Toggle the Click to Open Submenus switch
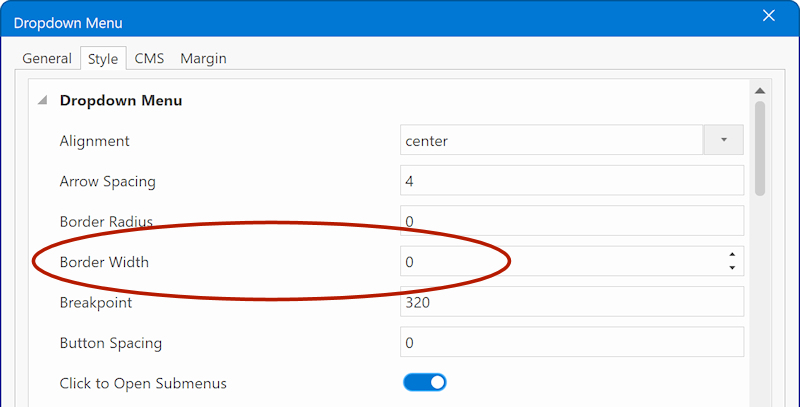Screen dimensions: 800x407 pos(424,383)
